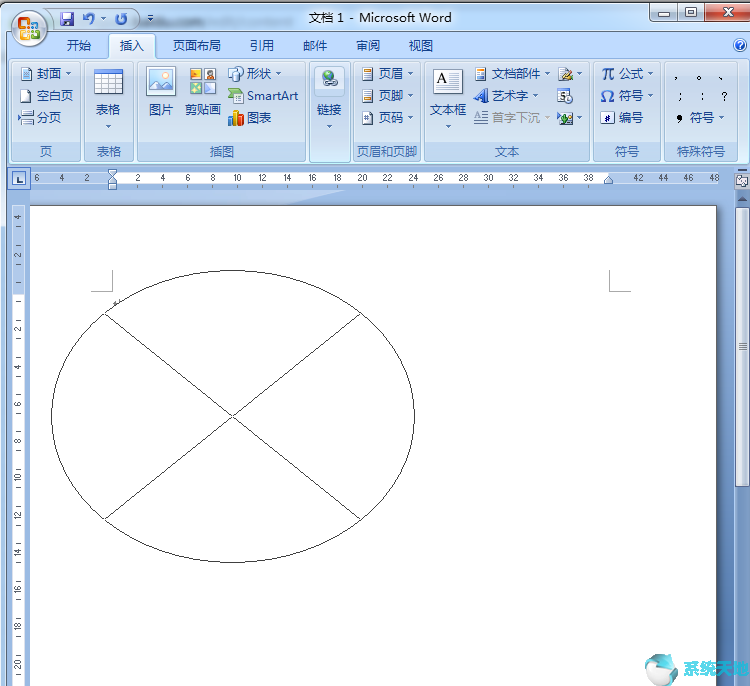This screenshot has width=750, height=686.
Task: Insert 剪贴画 clip art
Action: pyautogui.click(x=203, y=92)
